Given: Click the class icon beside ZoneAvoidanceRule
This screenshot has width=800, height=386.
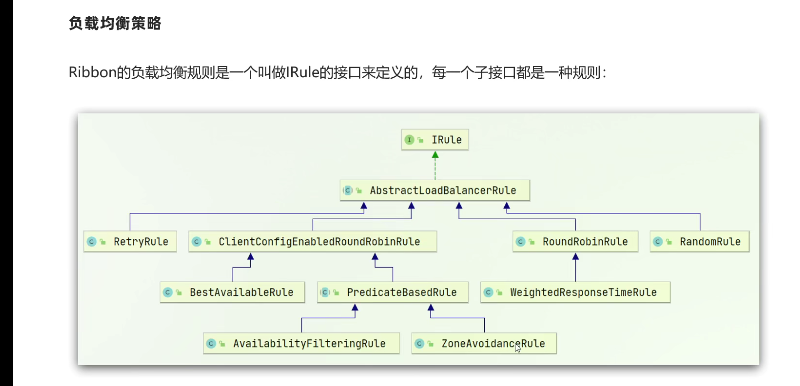Looking at the screenshot, I should 419,344.
